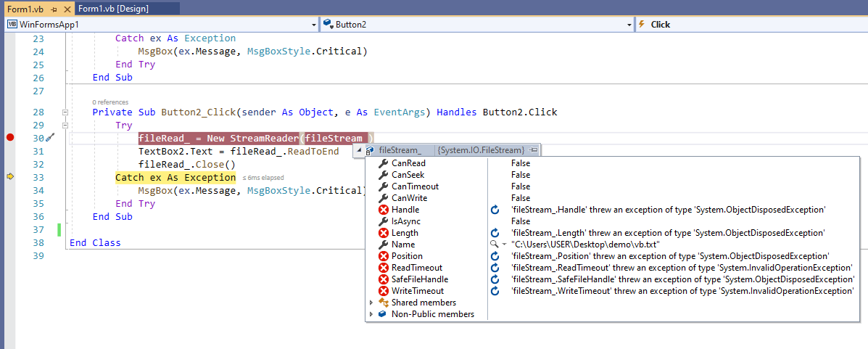Refresh the SafeFileHandle property value
The height and width of the screenshot is (349, 868).
tap(495, 280)
